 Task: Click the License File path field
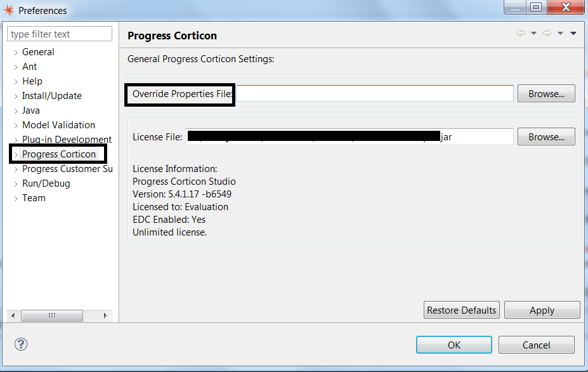coord(349,136)
